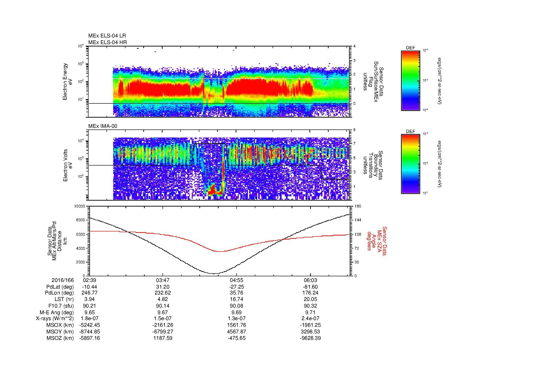Click the PdLat value 31.20
555x392 pixels.
163,287
